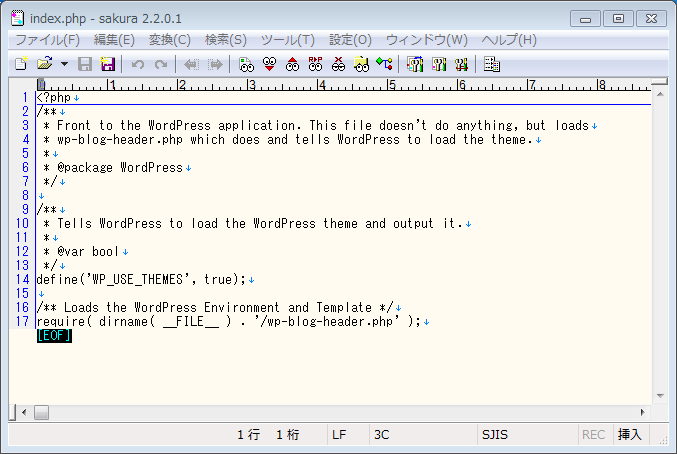Click the Find Previous up-arrow icon
677x454 pixels.
(x=292, y=64)
